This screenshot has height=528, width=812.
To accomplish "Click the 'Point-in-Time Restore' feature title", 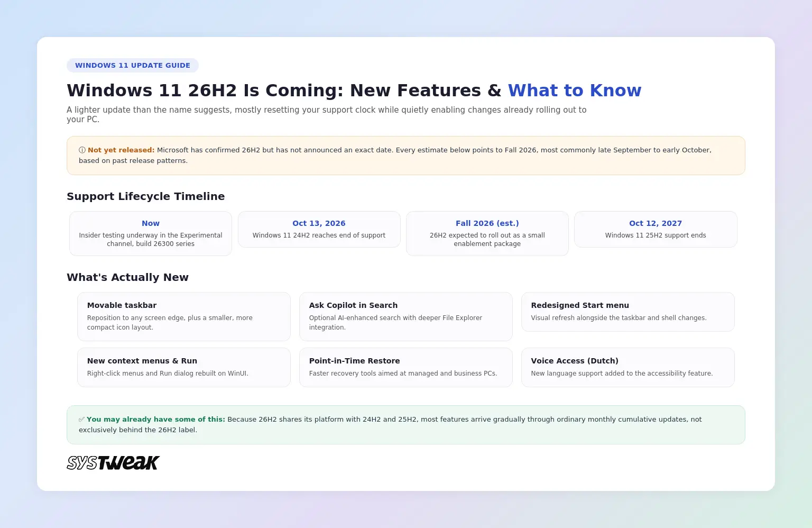I will pyautogui.click(x=354, y=361).
